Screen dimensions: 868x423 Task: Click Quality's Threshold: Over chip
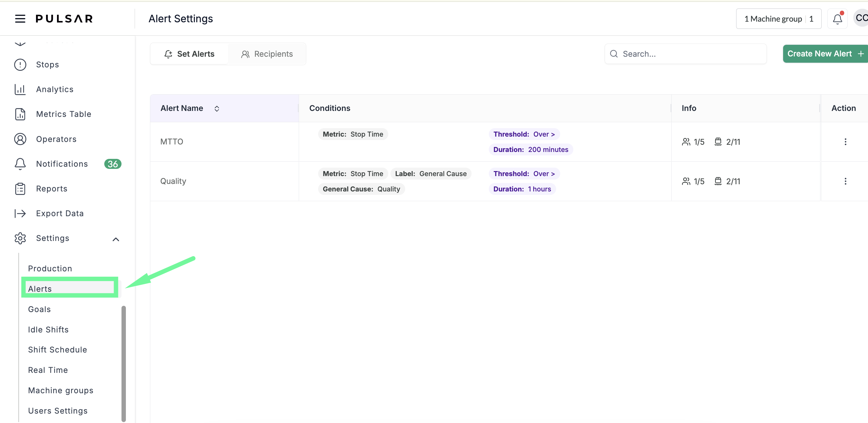pyautogui.click(x=524, y=174)
